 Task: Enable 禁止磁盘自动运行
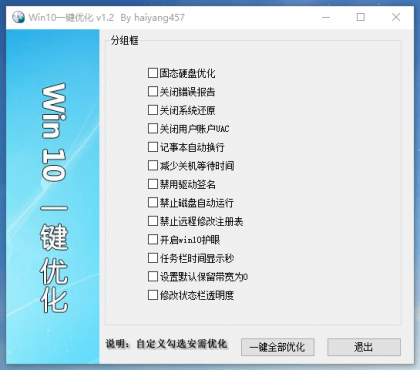pos(153,203)
